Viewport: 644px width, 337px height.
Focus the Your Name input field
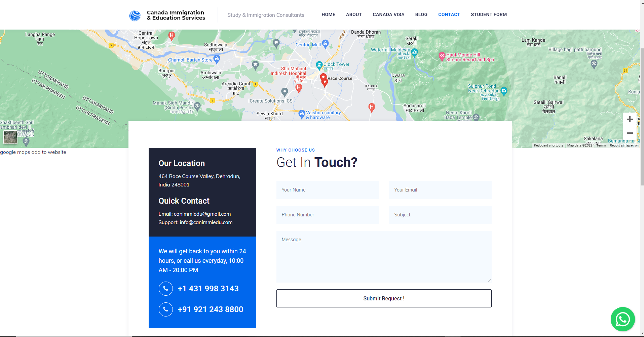pyautogui.click(x=328, y=190)
